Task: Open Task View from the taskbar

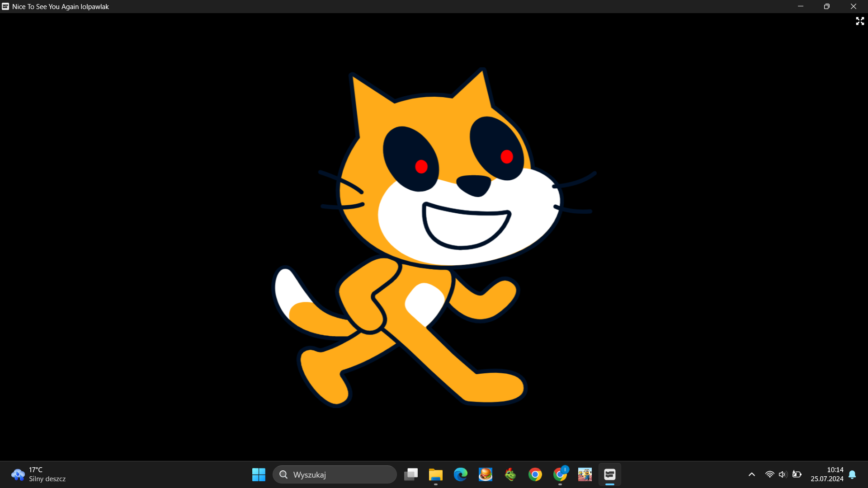Action: 411,474
